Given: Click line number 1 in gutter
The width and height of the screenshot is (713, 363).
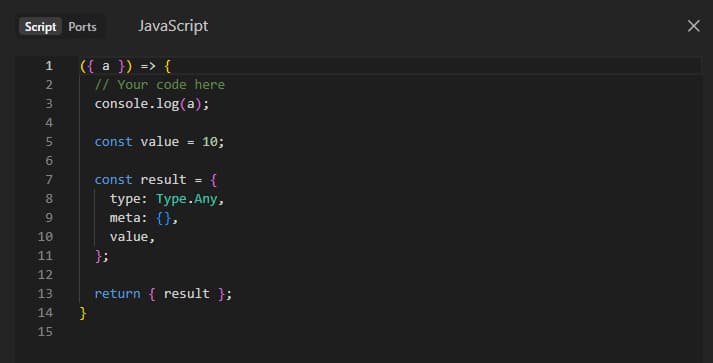Looking at the screenshot, I should click(49, 66).
